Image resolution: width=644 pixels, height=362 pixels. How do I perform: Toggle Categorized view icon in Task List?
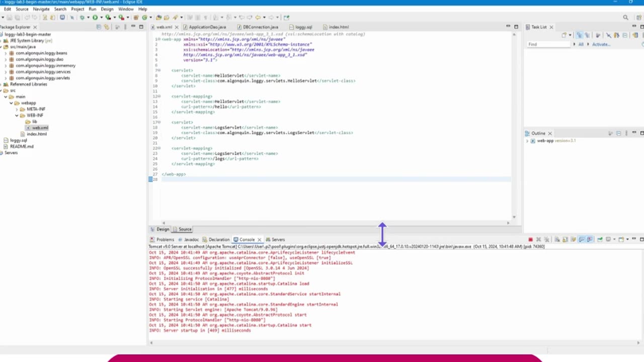tap(579, 35)
